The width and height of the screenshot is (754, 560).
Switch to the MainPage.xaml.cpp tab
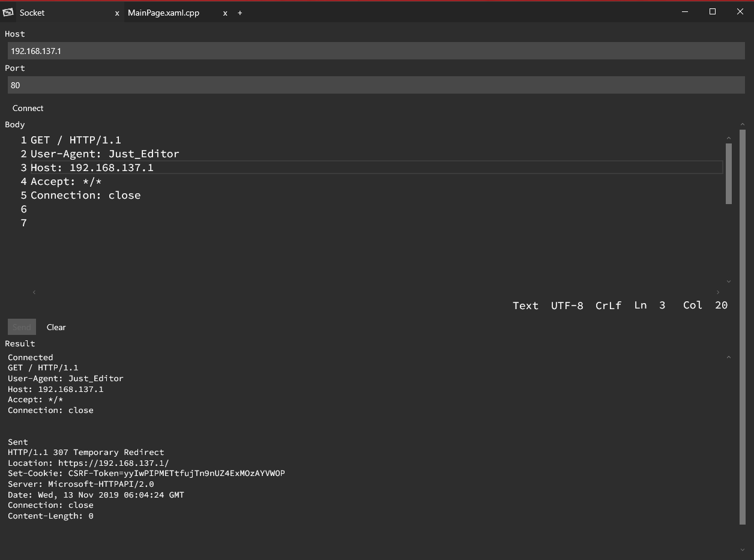[x=163, y=13]
